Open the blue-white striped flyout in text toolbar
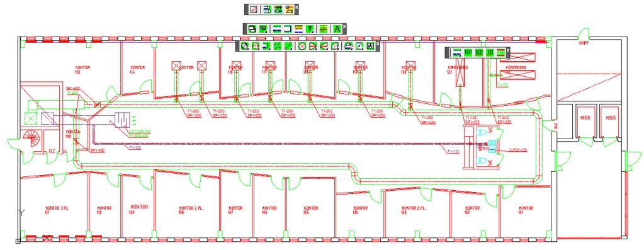Viewport: 644px width, 250px height. click(457, 52)
